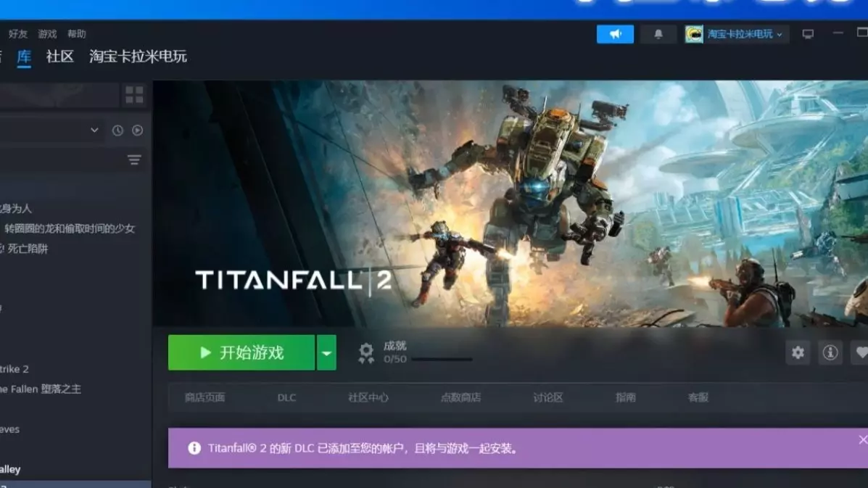
Task: Open launch options arrow beside 开始游戏
Action: coord(326,352)
